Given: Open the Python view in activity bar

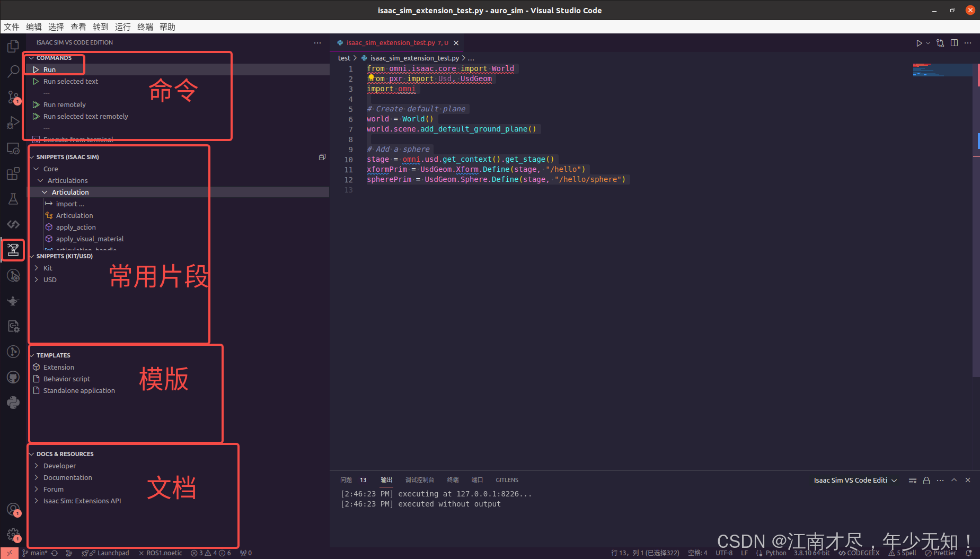Looking at the screenshot, I should [13, 403].
